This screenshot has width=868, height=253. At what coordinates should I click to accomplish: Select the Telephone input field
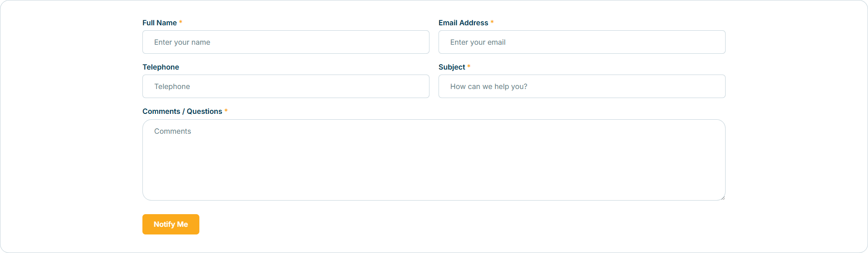click(286, 86)
